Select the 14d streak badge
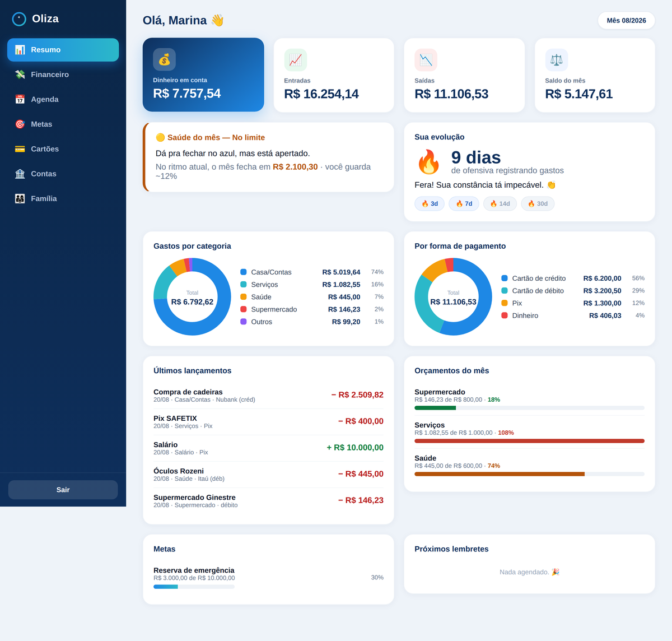Viewport: 672px width, 641px height. point(500,203)
